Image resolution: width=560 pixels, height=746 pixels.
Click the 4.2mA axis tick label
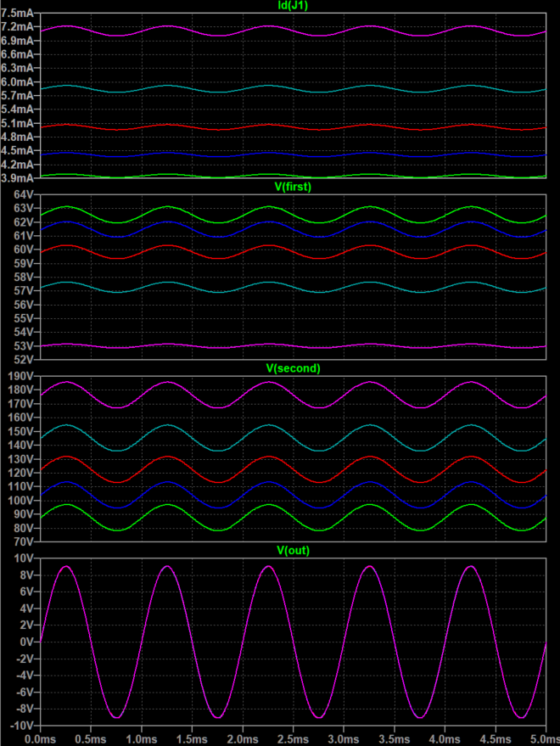[x=17, y=164]
